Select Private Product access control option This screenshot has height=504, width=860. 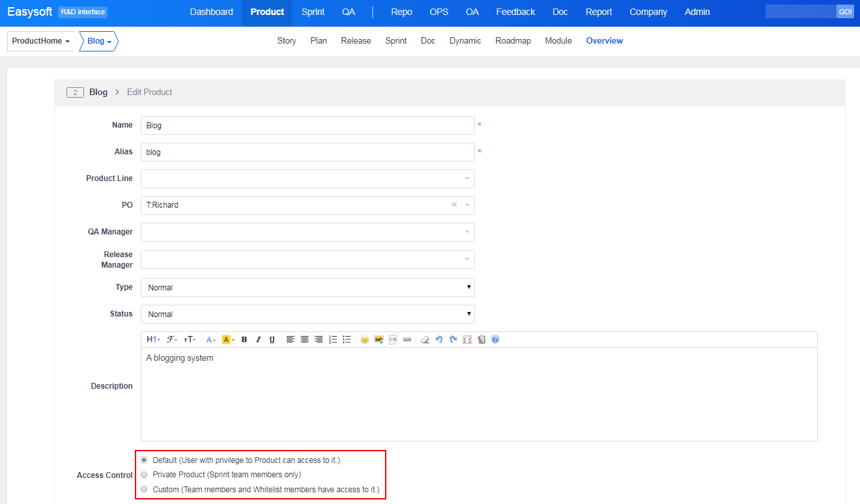click(x=144, y=475)
